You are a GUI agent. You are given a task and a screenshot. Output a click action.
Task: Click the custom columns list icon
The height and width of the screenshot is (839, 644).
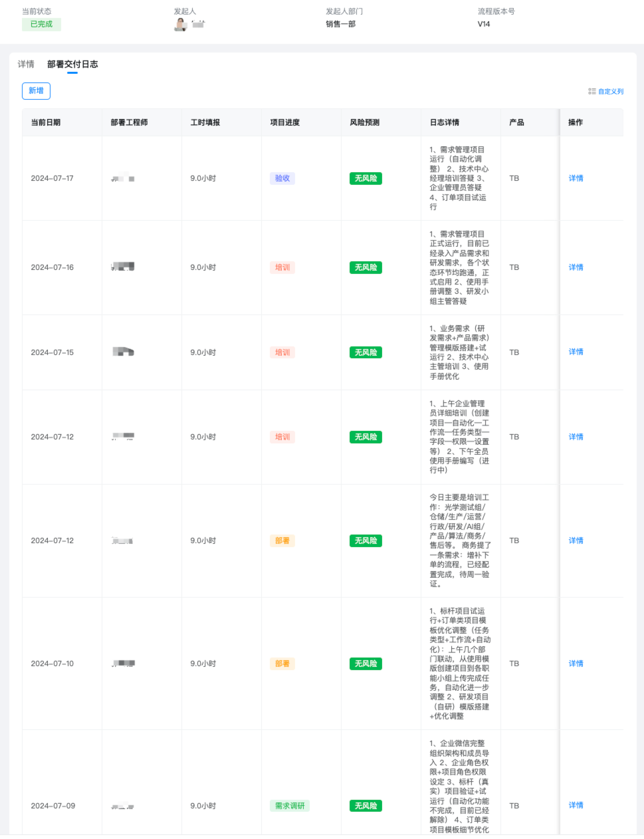(x=592, y=91)
